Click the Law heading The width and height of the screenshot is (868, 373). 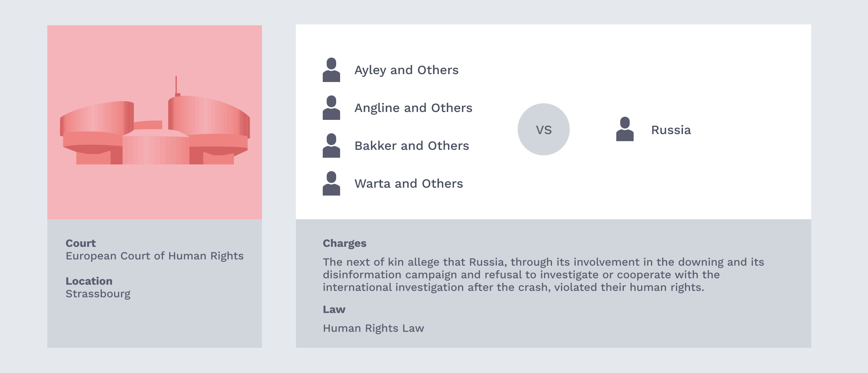[x=334, y=310]
